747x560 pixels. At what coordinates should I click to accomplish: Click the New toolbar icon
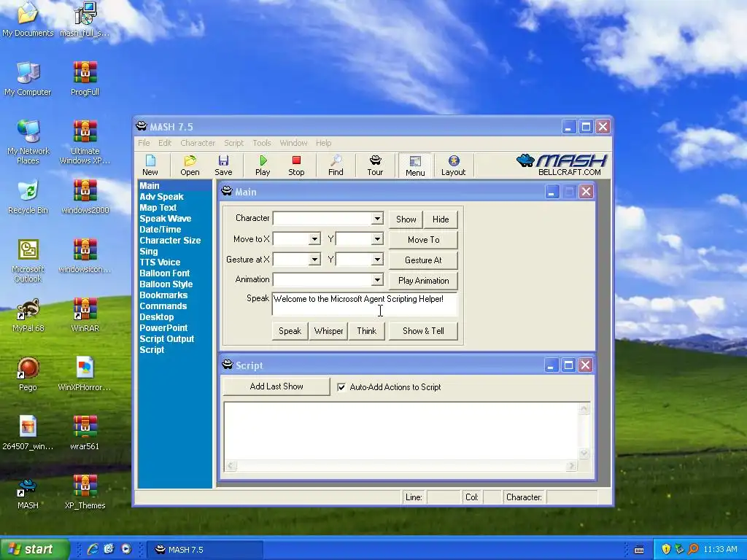point(150,165)
